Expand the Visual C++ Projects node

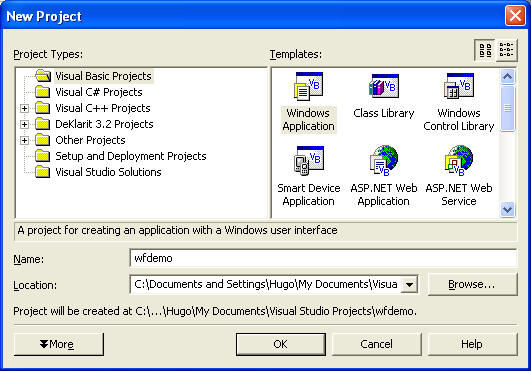click(24, 108)
